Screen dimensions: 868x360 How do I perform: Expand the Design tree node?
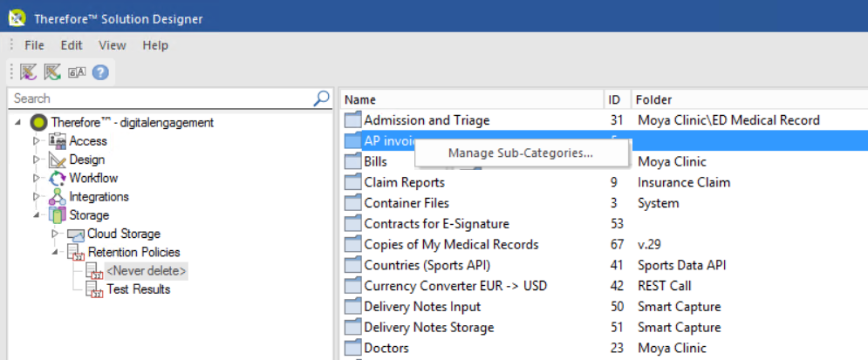click(37, 160)
